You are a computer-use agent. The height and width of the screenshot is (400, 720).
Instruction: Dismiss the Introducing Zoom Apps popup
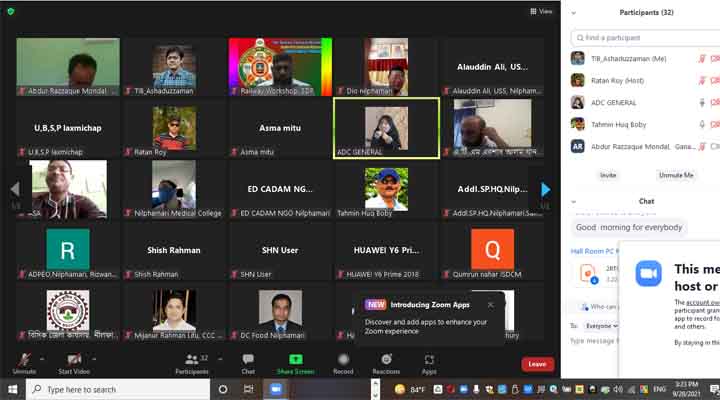coord(490,304)
